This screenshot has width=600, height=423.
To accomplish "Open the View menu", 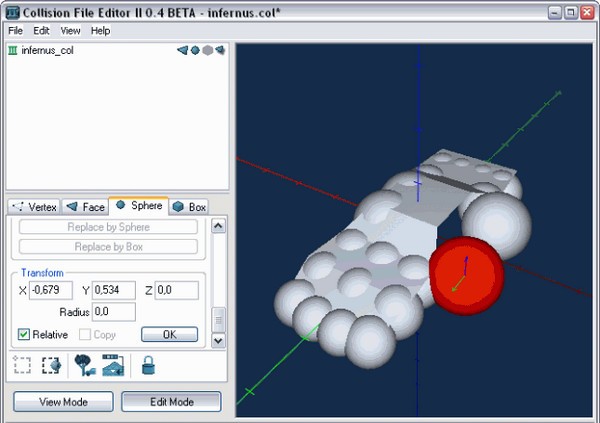I will pyautogui.click(x=70, y=31).
